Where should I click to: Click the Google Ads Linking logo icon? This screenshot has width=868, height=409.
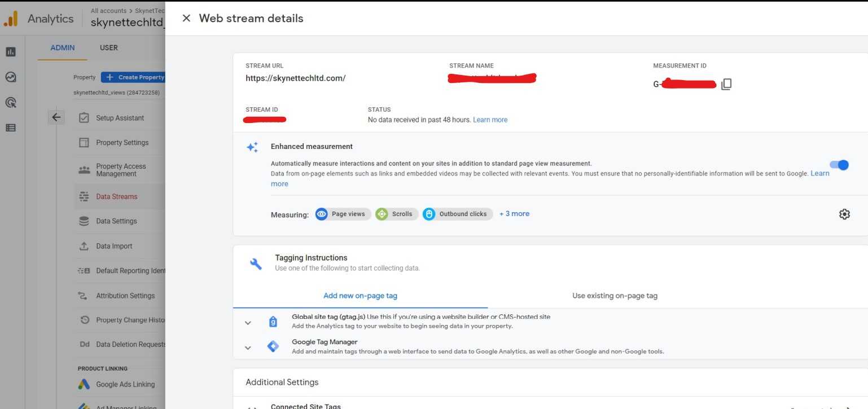tap(84, 384)
